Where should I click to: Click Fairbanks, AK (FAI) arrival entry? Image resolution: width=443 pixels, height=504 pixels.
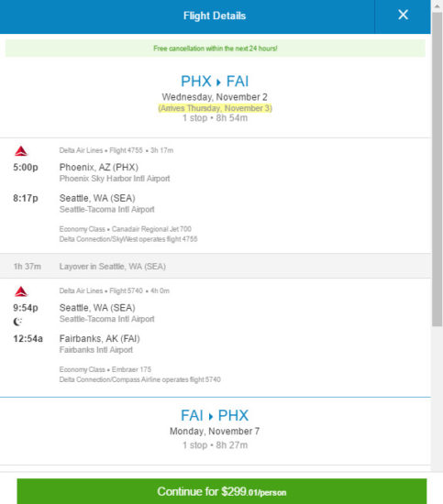[99, 338]
